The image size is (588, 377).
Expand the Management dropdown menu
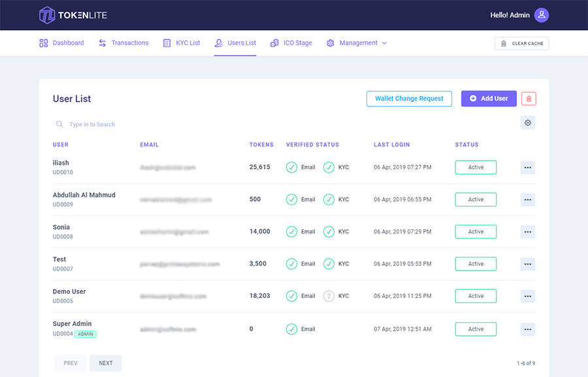(x=357, y=42)
